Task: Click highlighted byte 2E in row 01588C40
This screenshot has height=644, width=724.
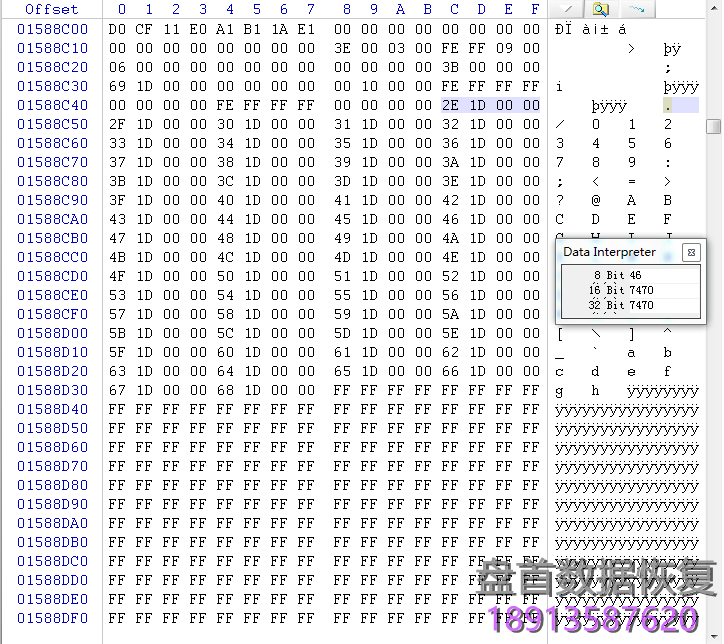Action: (450, 105)
